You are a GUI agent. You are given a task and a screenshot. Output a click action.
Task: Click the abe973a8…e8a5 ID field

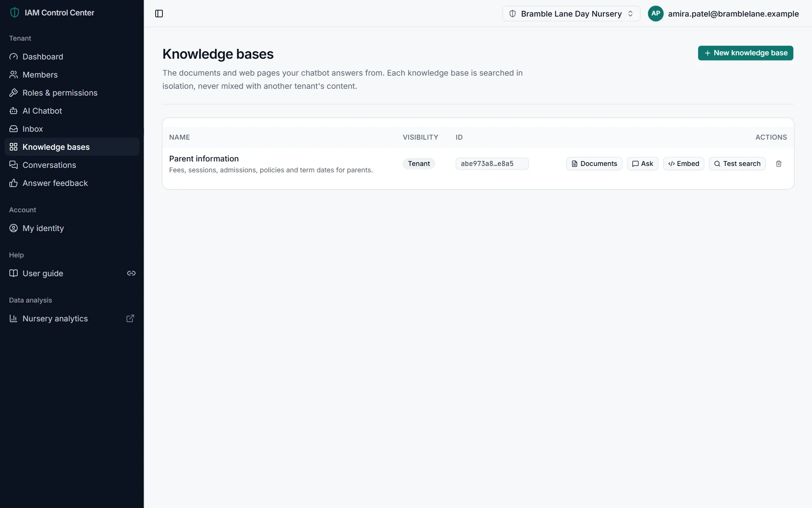[492, 164]
